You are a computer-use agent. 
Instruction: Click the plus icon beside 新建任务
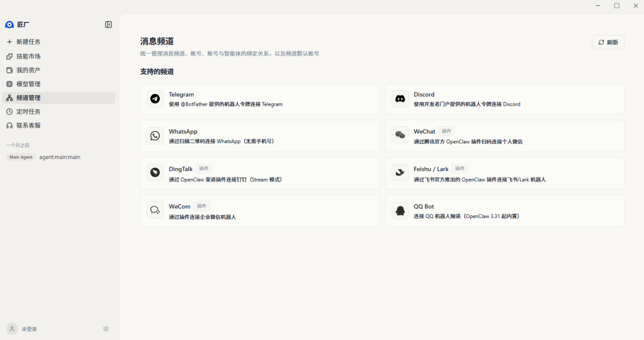(x=9, y=41)
